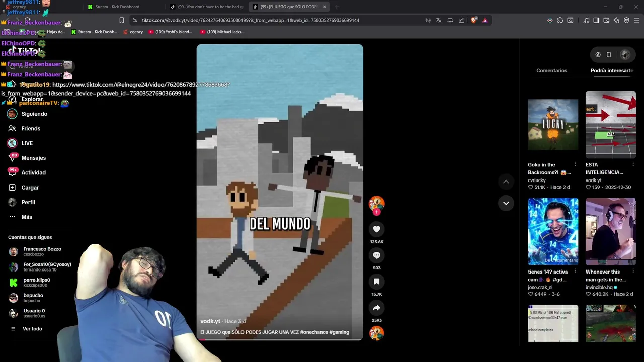Follow vodk.yt via the plus avatar
Screen dimensions: 644x362
376,212
